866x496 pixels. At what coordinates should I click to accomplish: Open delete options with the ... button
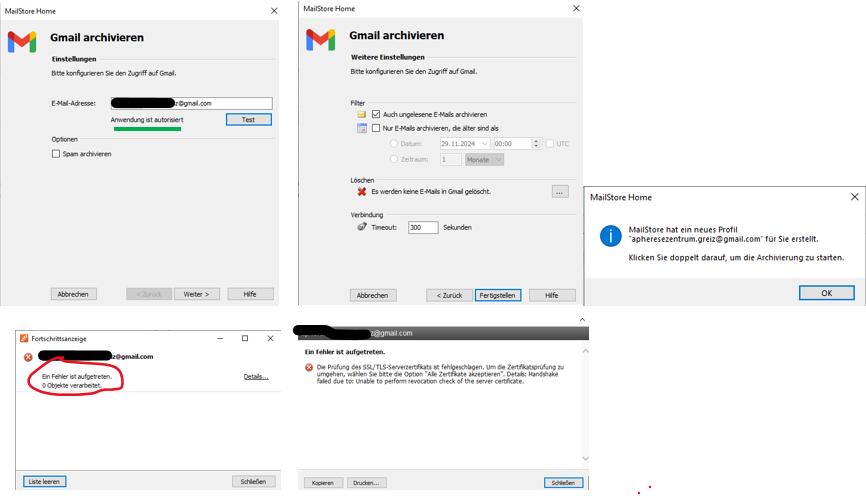pos(560,192)
